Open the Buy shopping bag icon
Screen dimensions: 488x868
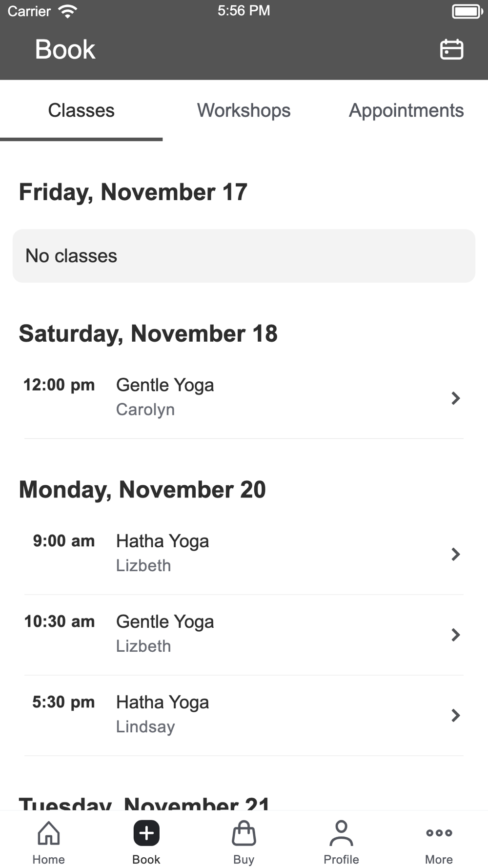click(244, 833)
